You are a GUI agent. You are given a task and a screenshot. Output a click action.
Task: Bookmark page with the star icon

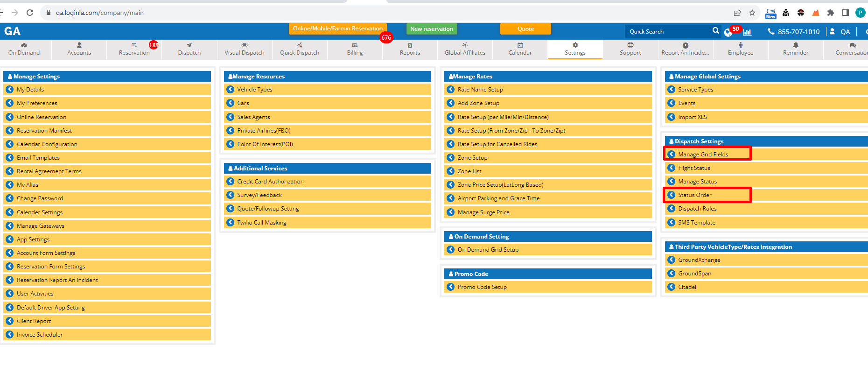752,13
